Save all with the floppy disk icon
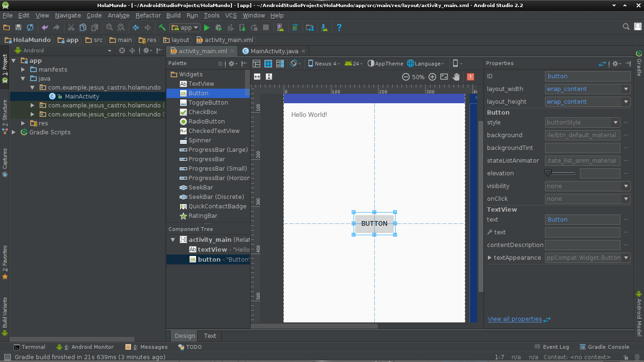 click(18, 27)
